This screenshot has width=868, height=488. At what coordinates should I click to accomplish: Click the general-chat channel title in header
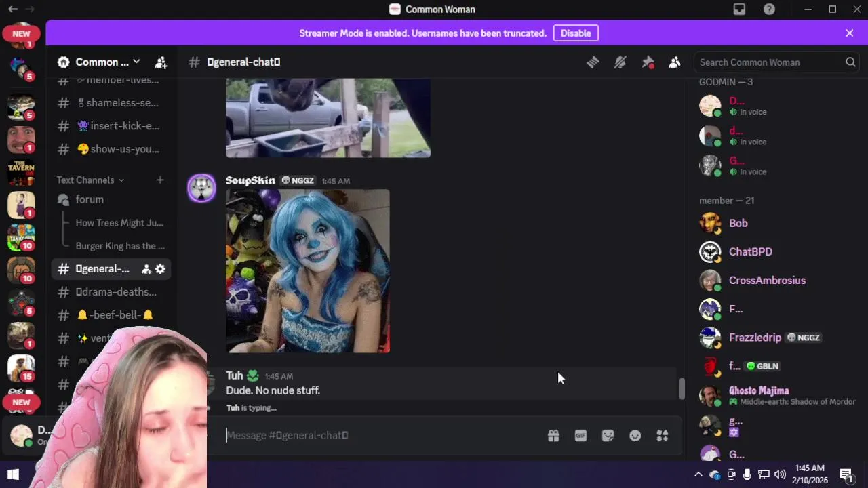coord(243,62)
